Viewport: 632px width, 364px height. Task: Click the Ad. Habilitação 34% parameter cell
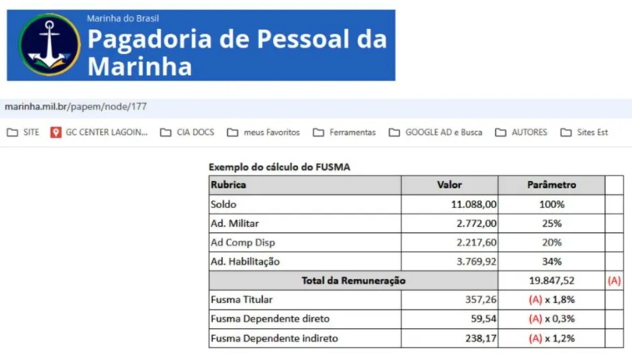pos(551,261)
